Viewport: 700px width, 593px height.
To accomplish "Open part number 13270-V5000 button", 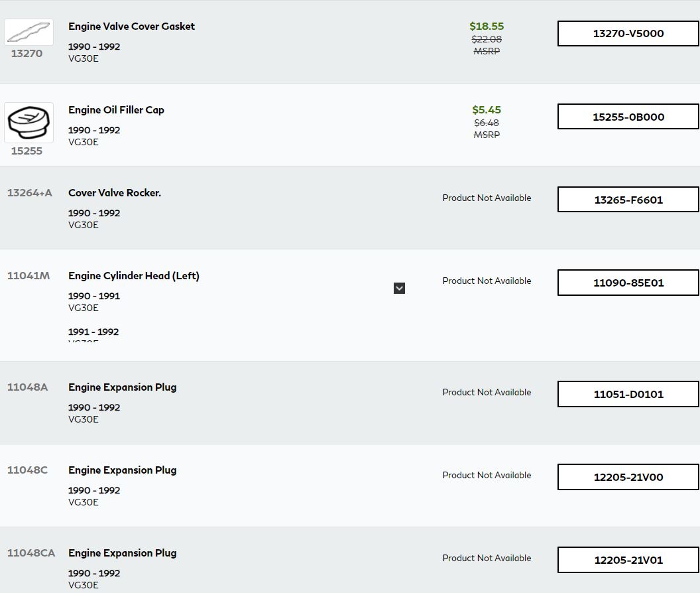I will 628,34.
